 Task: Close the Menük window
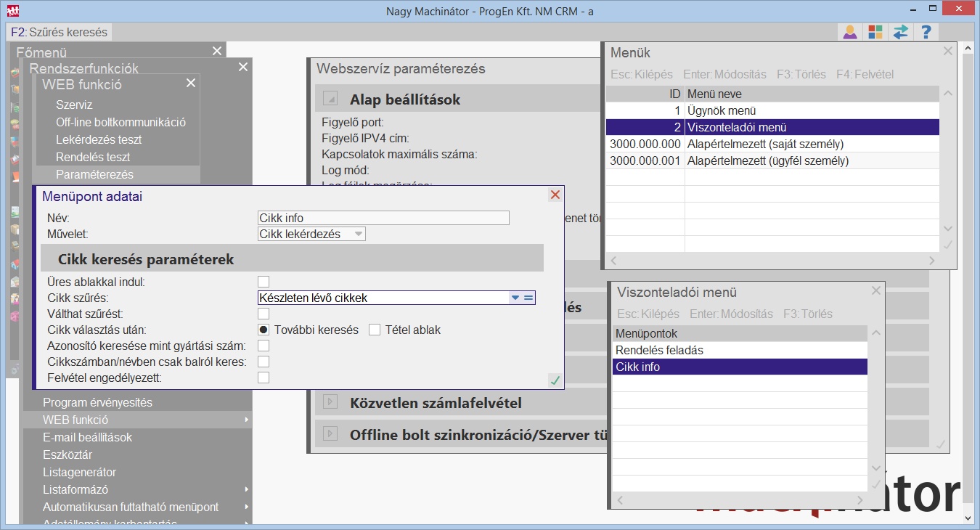(947, 52)
